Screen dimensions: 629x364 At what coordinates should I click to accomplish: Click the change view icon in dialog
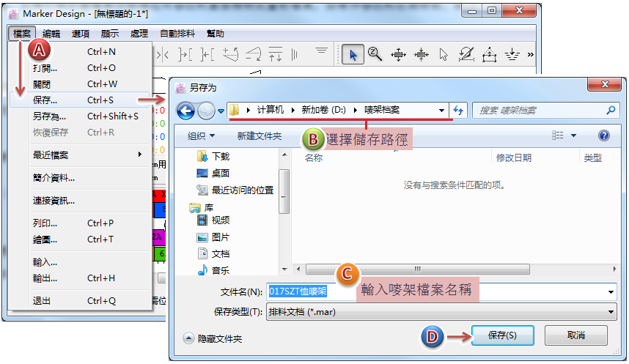(x=559, y=135)
